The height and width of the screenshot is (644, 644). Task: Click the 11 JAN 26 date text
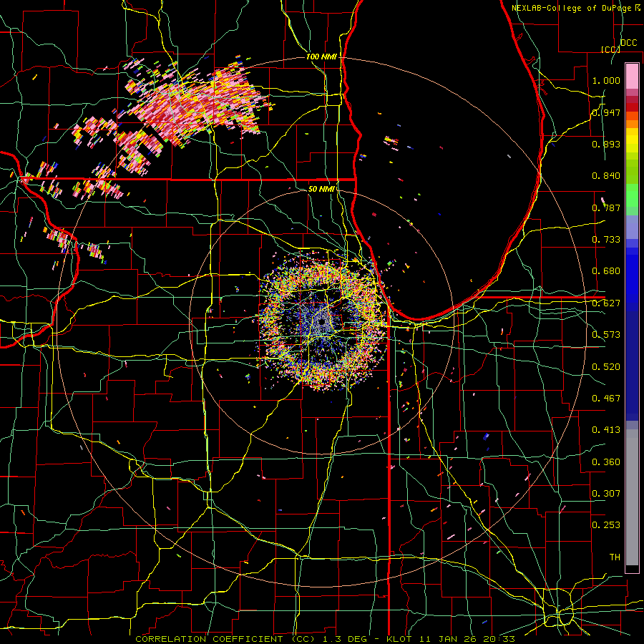point(448,639)
